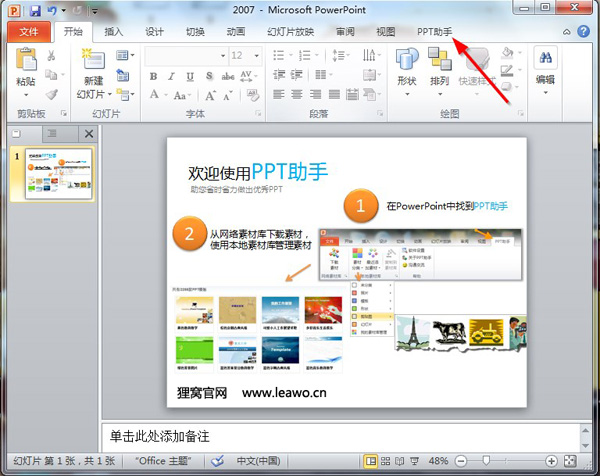Click the font color A icon
This screenshot has width=600, height=476.
pyautogui.click(x=154, y=94)
